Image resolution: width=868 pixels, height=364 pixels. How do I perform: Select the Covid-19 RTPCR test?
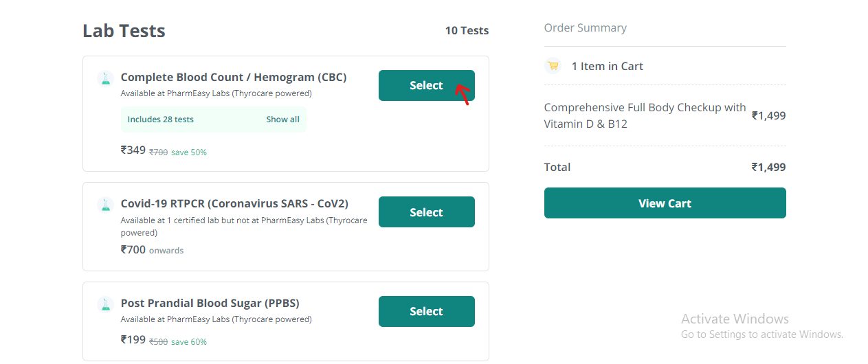click(426, 212)
